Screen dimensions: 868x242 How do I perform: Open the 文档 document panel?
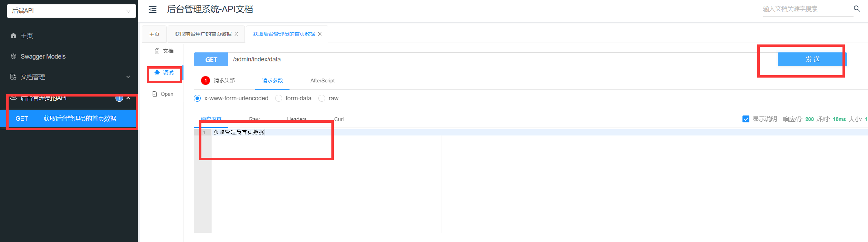click(164, 51)
